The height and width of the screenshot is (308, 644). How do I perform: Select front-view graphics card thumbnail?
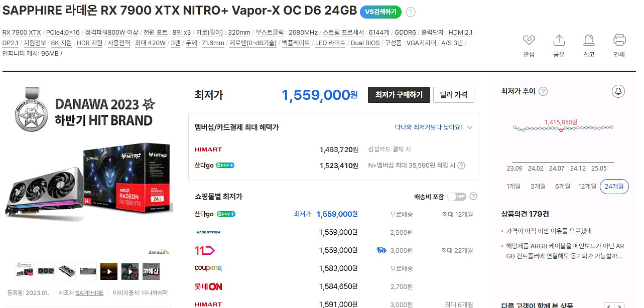pos(46,271)
